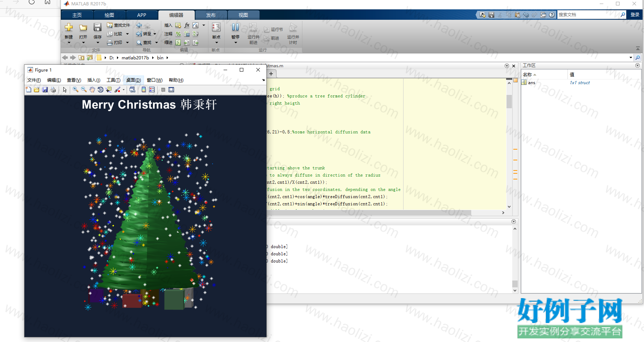Switch to the 视图 (View) tab
The image size is (644, 342).
click(x=243, y=15)
